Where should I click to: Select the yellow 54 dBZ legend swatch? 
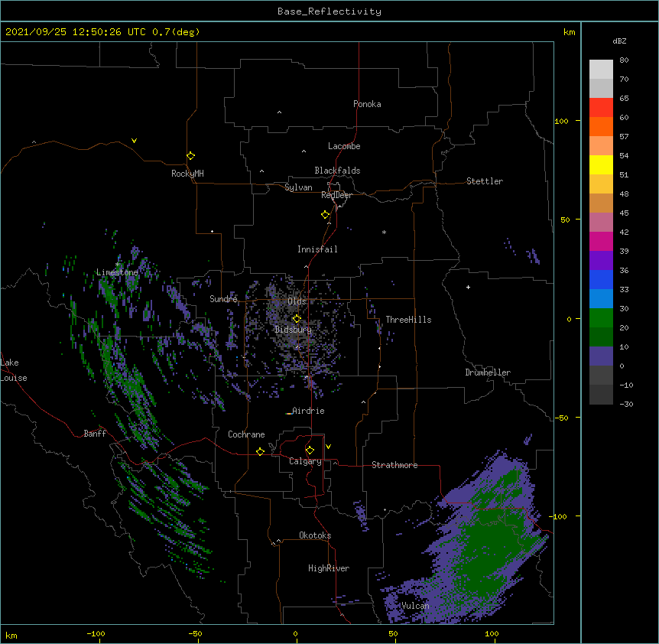[x=601, y=164]
